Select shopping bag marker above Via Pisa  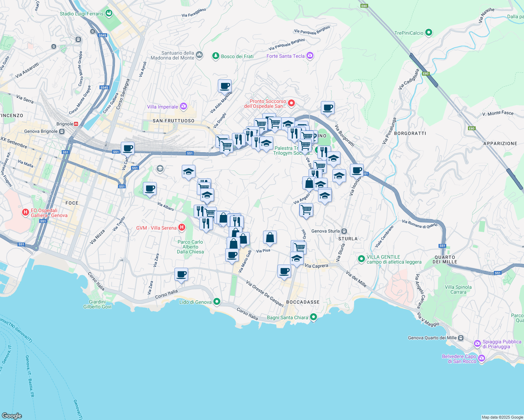(270, 238)
